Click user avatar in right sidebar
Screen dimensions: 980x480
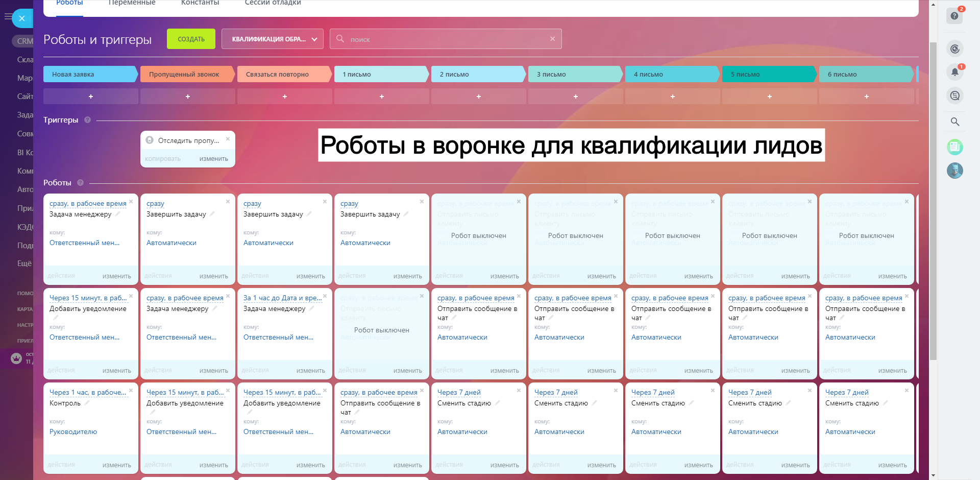click(954, 170)
